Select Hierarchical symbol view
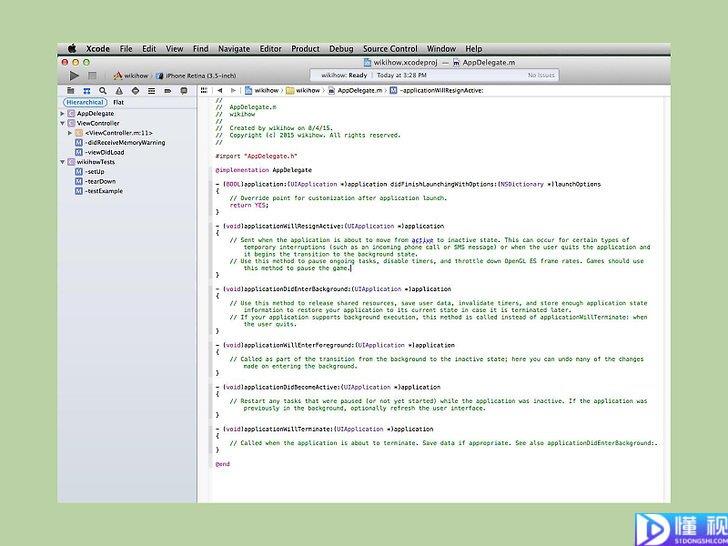This screenshot has width=728, height=546. pos(85,102)
